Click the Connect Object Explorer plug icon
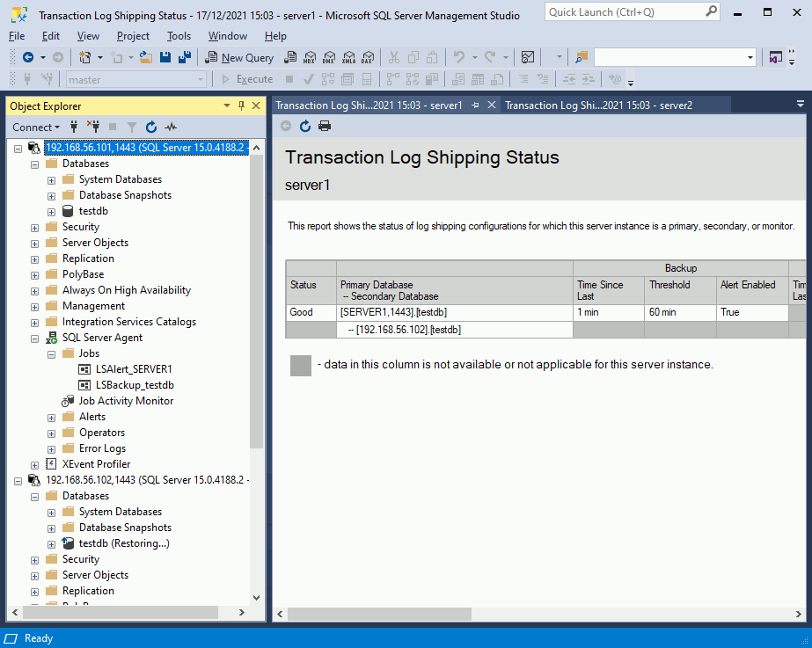 pyautogui.click(x=74, y=127)
